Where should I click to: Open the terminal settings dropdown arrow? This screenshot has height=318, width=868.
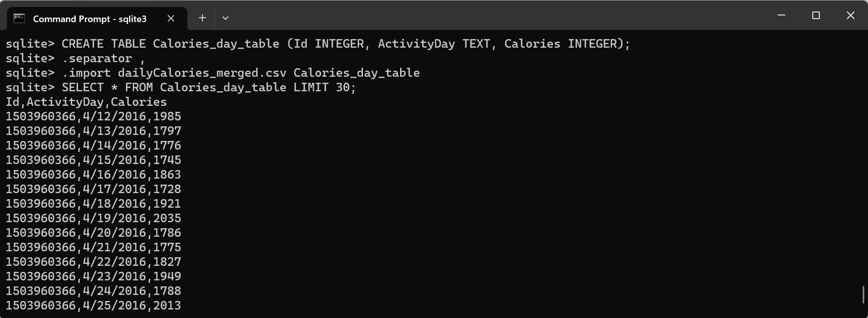pyautogui.click(x=225, y=18)
